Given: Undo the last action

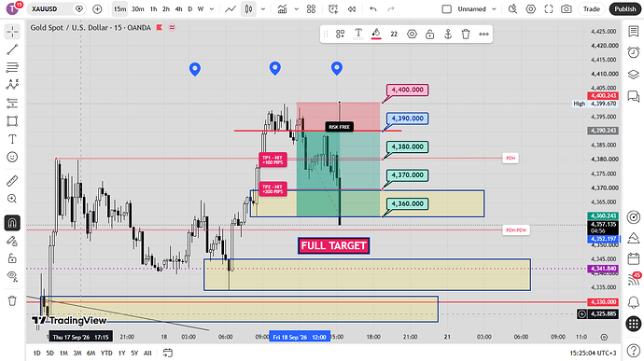Looking at the screenshot, I should [x=373, y=8].
